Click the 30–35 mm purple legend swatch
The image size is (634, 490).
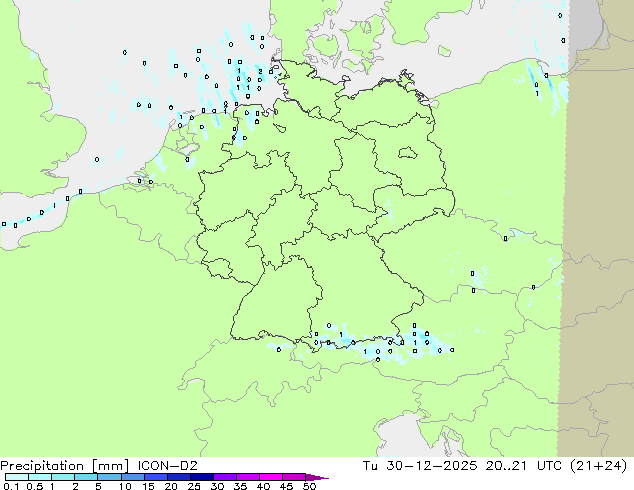pyautogui.click(x=225, y=477)
